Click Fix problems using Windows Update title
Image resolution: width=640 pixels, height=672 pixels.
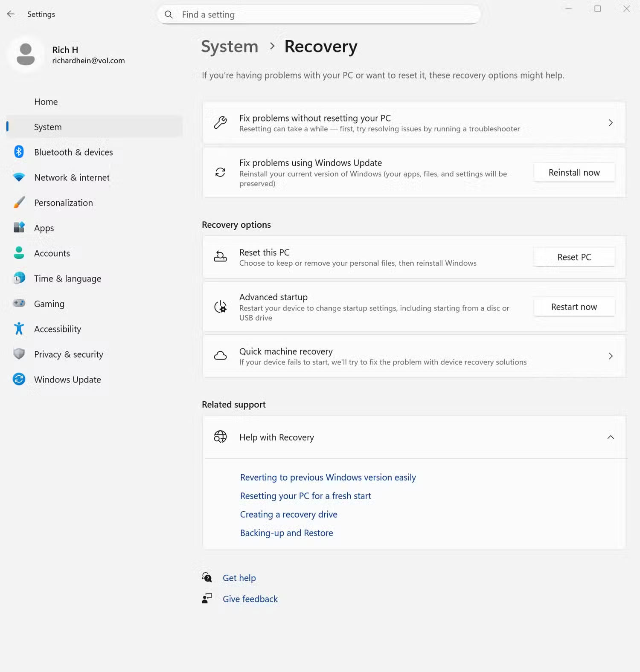point(310,163)
